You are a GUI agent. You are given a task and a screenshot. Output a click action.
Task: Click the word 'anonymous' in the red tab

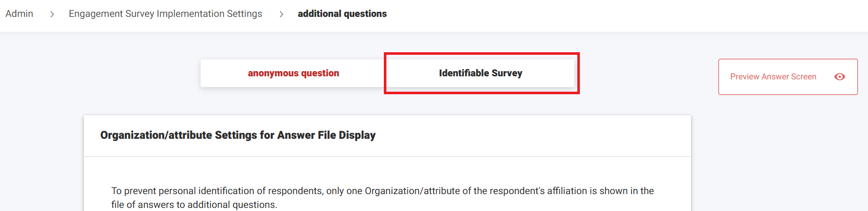(273, 73)
